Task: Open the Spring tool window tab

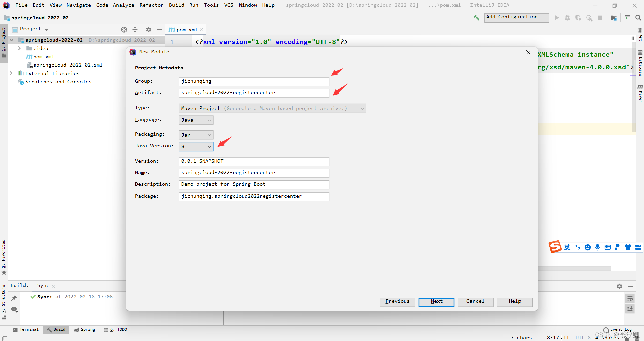Action: point(85,330)
